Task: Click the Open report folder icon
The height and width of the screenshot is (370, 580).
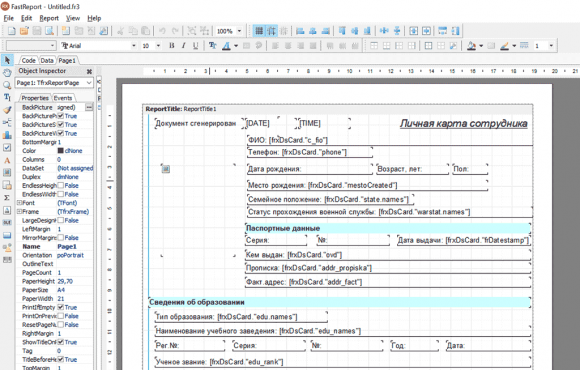Action: (24, 31)
